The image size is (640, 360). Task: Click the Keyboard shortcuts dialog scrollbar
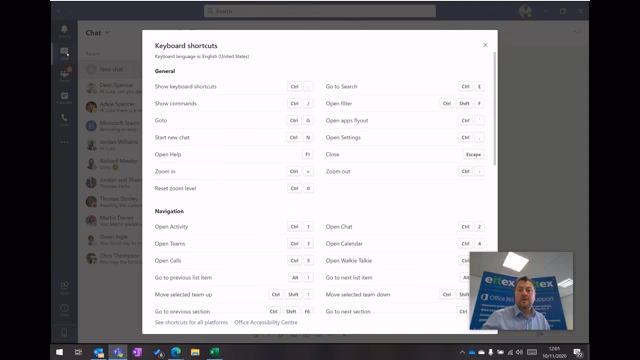(495, 109)
